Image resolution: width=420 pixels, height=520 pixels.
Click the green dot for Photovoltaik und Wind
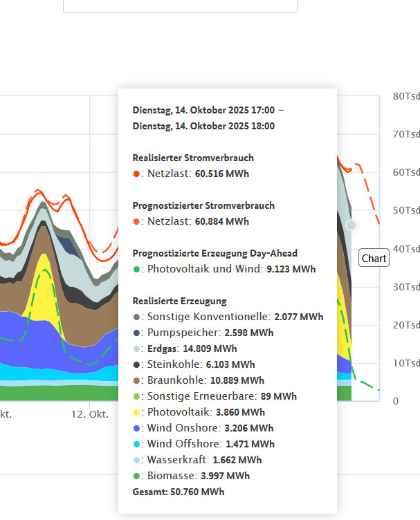coord(136,270)
